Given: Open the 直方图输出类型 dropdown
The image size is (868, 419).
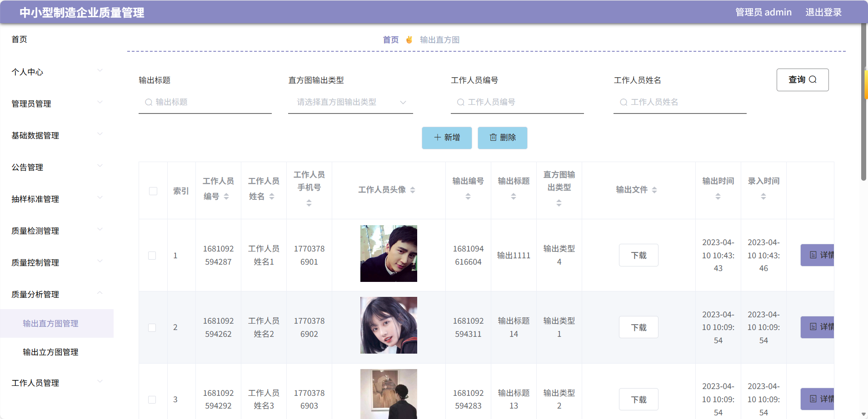Looking at the screenshot, I should [350, 102].
